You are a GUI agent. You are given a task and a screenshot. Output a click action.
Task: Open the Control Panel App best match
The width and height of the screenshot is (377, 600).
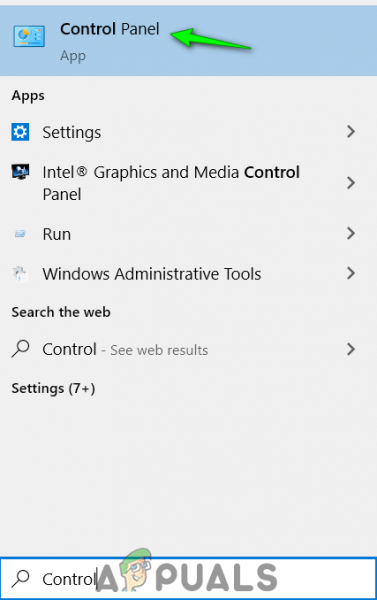[188, 41]
